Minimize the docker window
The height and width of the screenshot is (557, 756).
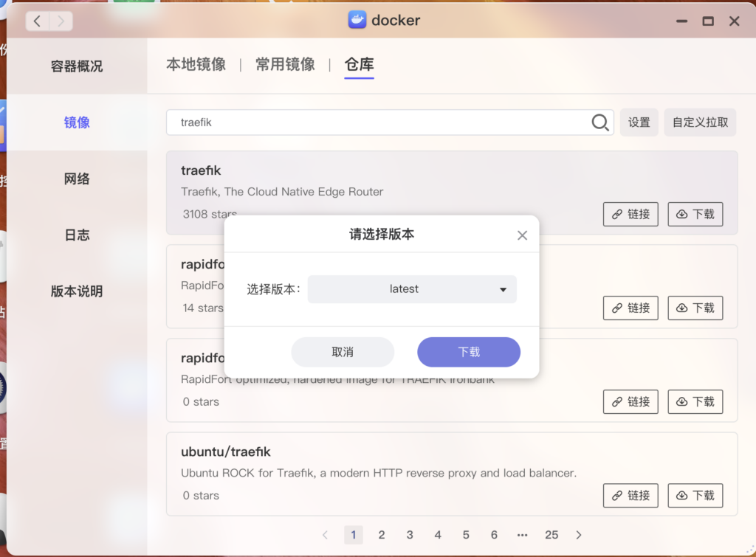click(681, 21)
